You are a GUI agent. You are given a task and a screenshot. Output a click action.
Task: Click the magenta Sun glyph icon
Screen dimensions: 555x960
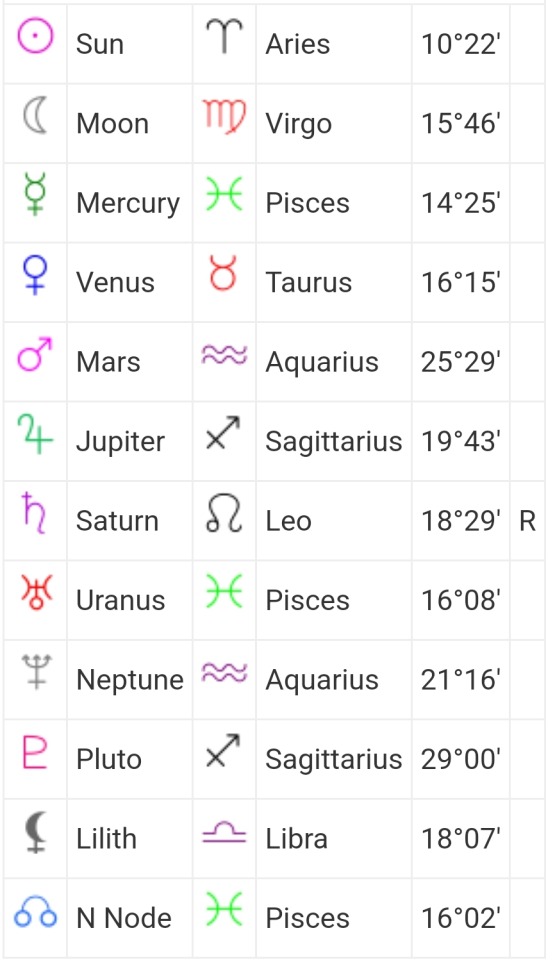35,35
